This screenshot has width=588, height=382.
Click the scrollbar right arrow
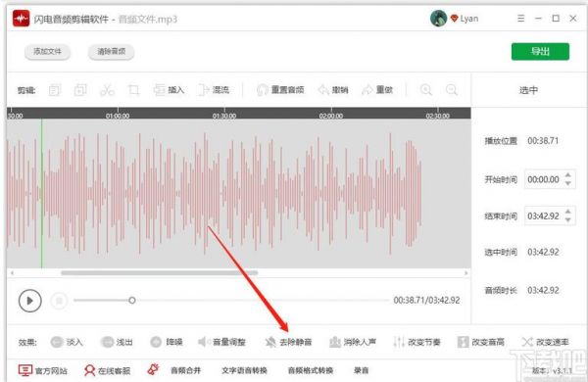point(466,273)
